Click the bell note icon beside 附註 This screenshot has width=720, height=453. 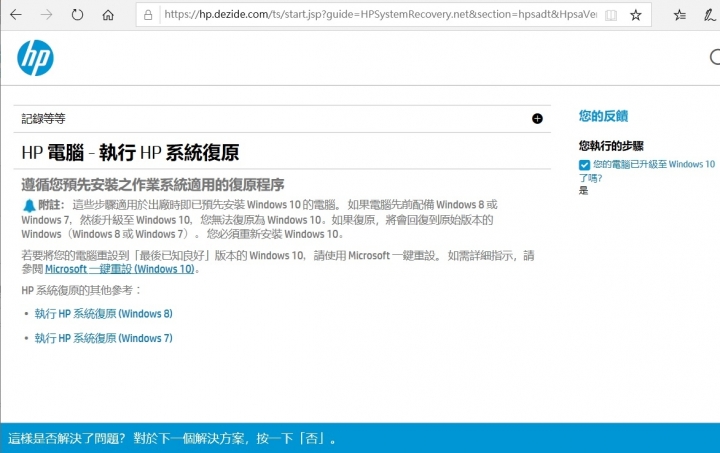29,205
